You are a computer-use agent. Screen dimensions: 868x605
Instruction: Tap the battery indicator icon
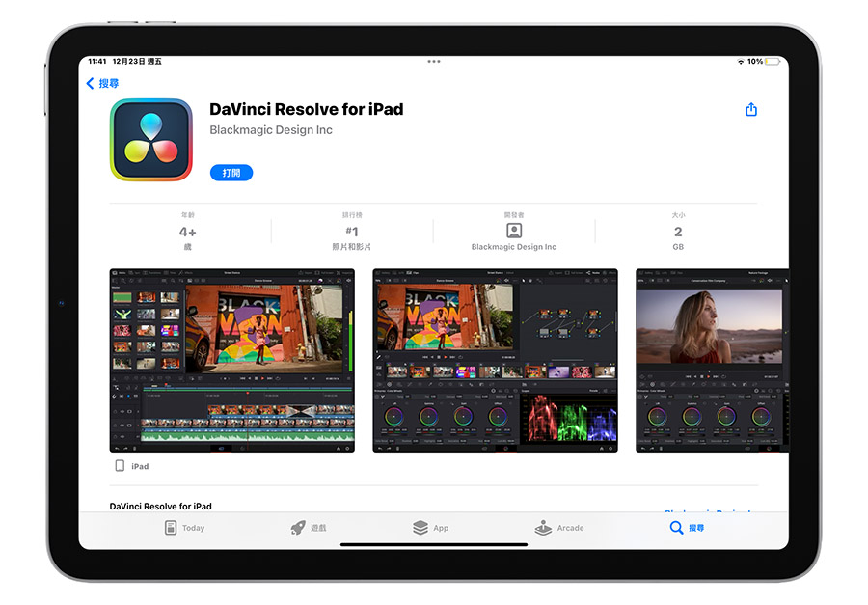[773, 62]
